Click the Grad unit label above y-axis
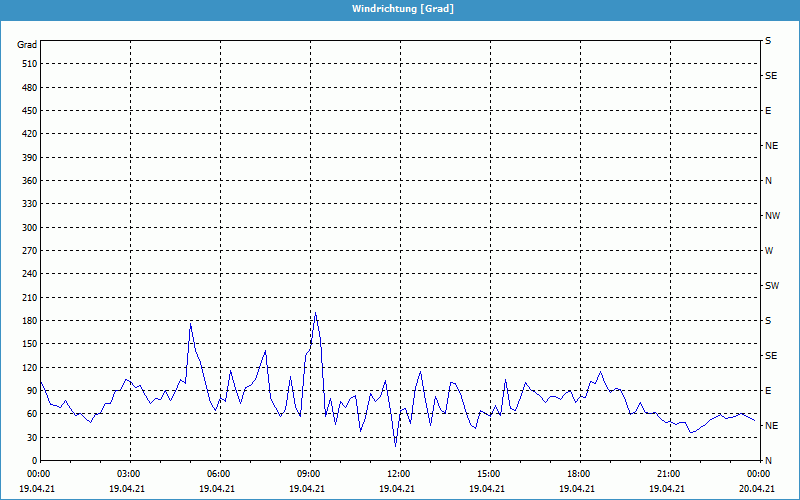 tap(27, 45)
